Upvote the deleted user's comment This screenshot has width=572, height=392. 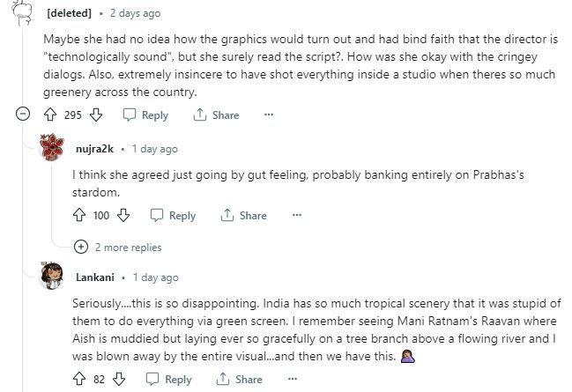pos(52,115)
